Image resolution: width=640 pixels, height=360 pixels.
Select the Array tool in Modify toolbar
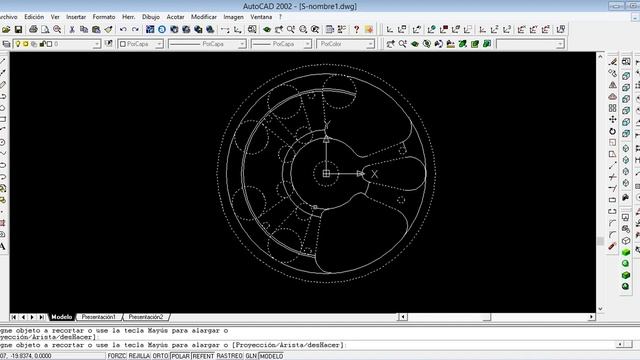pos(613,108)
